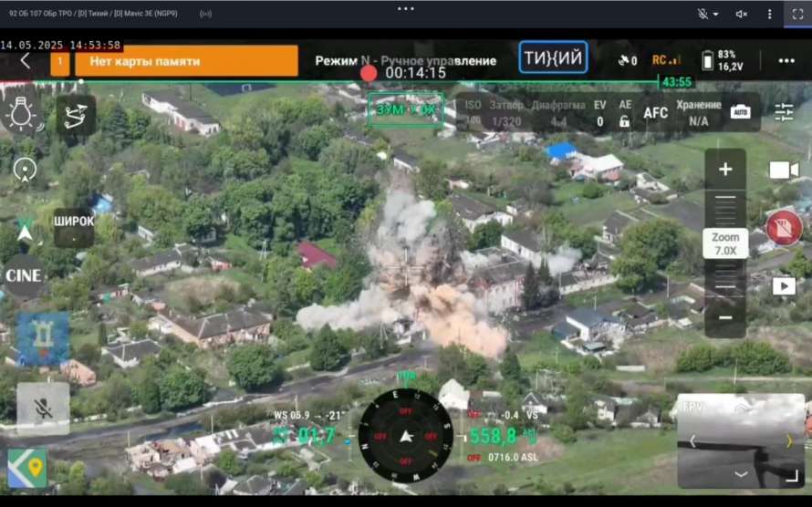This screenshot has width=812, height=507.
Task: Open the 'Нет карты памяти' warning banner
Action: [x=186, y=61]
